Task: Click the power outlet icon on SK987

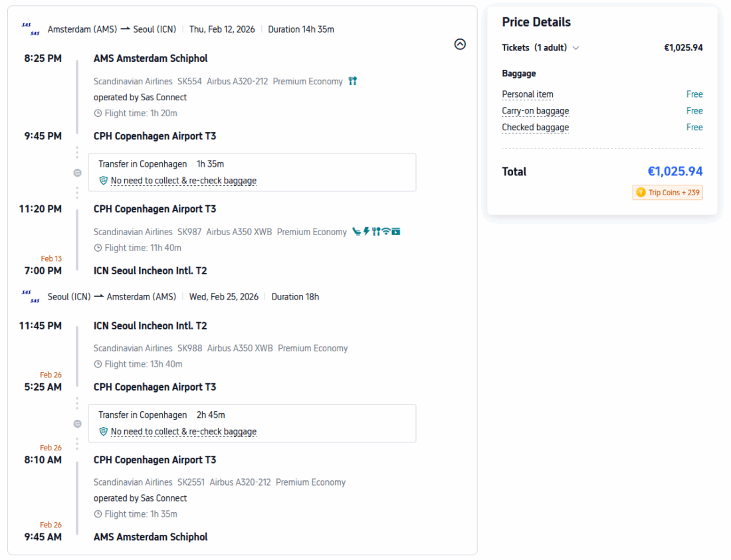Action: [x=366, y=232]
